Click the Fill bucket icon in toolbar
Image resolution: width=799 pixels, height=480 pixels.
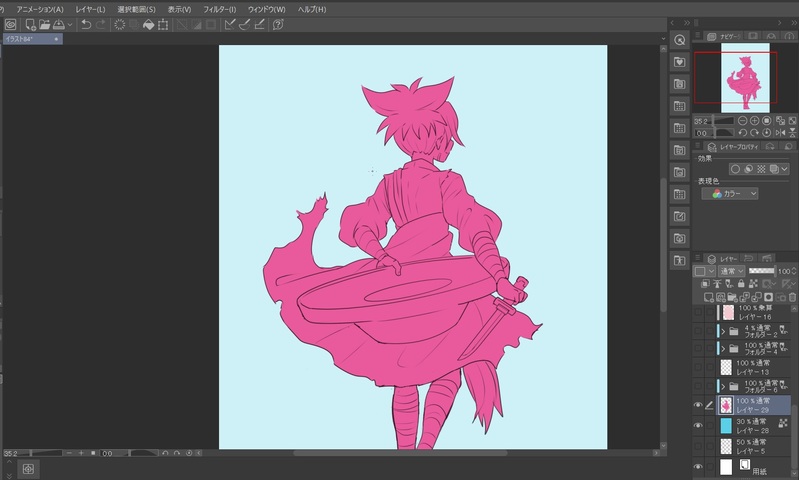click(148, 24)
